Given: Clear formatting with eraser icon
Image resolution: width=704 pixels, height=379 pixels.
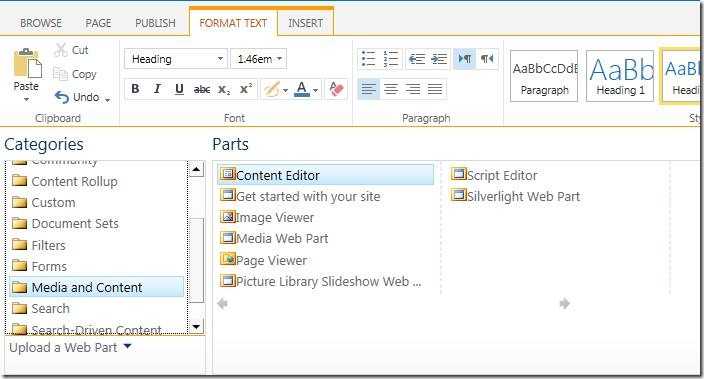Looking at the screenshot, I should coord(336,89).
